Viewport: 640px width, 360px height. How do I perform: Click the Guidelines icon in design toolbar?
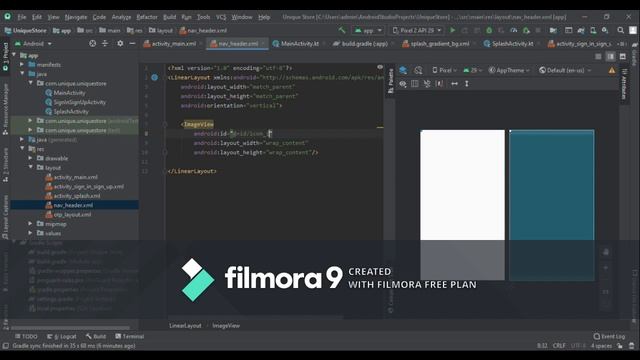click(x=440, y=84)
